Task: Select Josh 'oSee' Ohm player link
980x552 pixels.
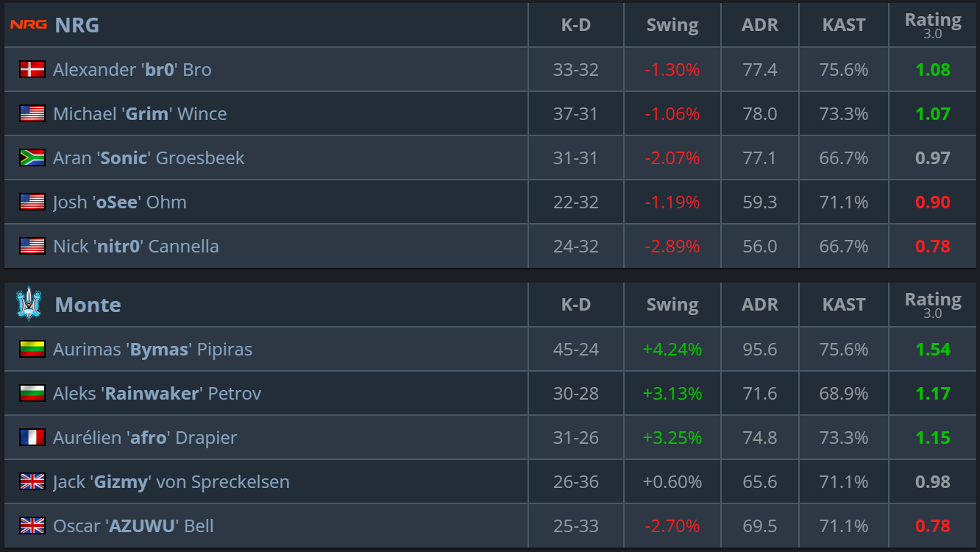Action: click(x=119, y=202)
